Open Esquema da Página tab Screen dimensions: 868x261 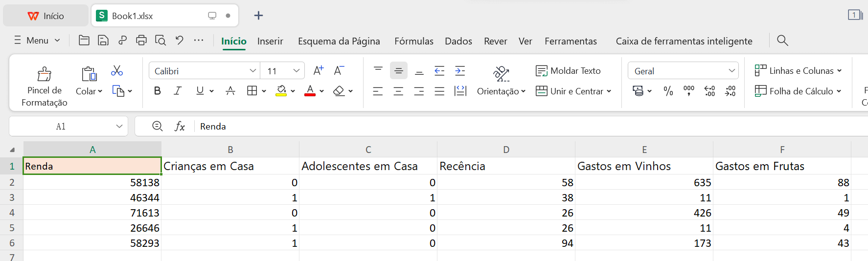coord(339,41)
